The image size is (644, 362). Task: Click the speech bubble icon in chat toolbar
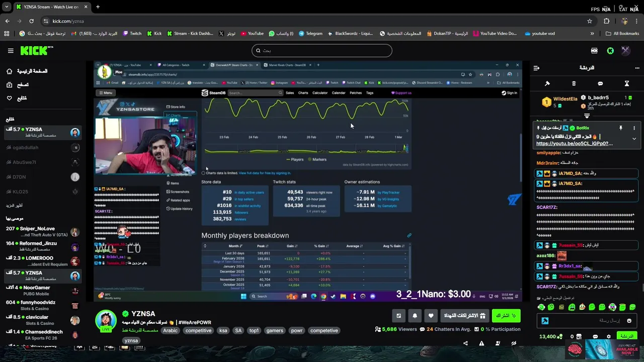click(600, 83)
